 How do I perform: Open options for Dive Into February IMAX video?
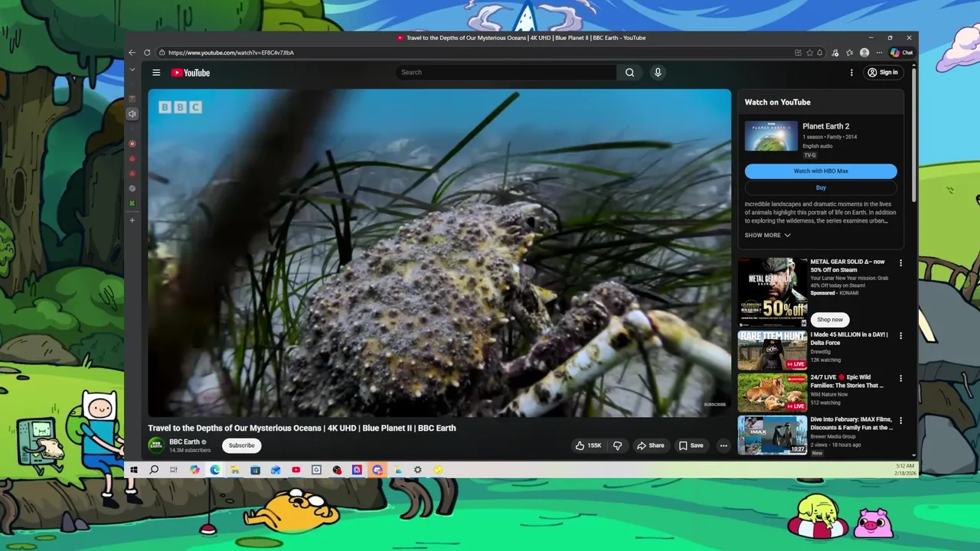point(900,421)
